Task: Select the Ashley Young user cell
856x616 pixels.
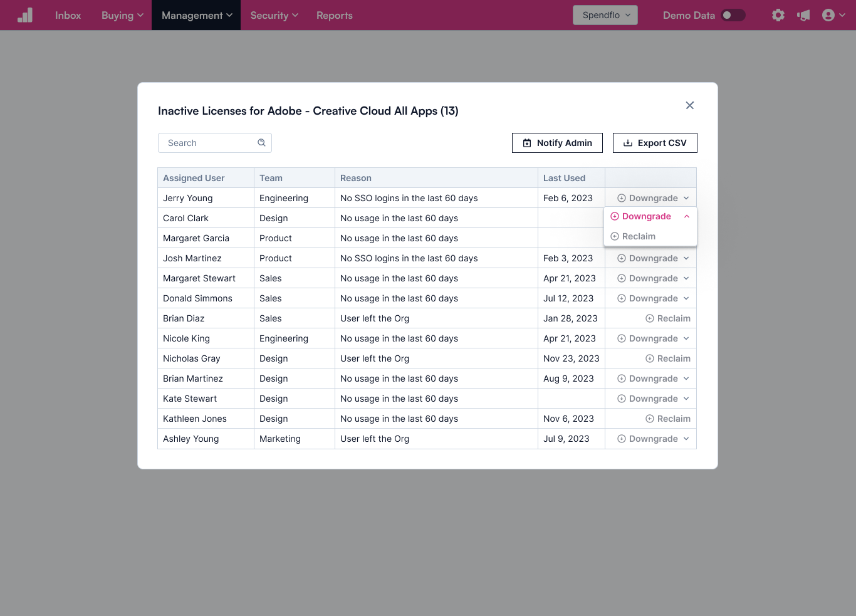Action: tap(206, 439)
